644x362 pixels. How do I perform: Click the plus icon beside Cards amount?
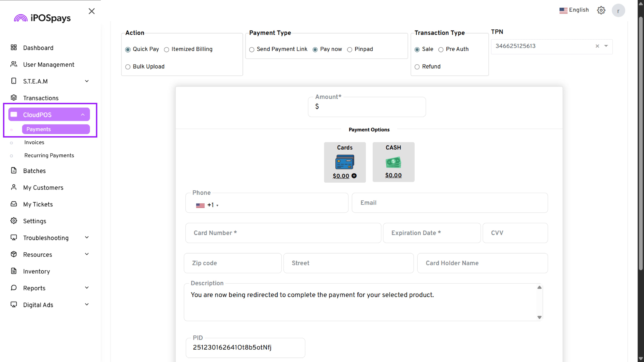pos(354,176)
